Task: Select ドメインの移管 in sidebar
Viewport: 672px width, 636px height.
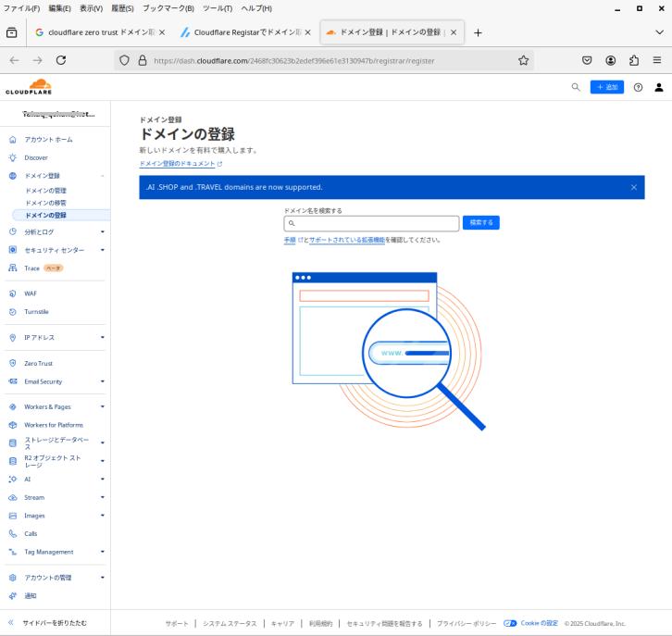Action: coord(46,203)
